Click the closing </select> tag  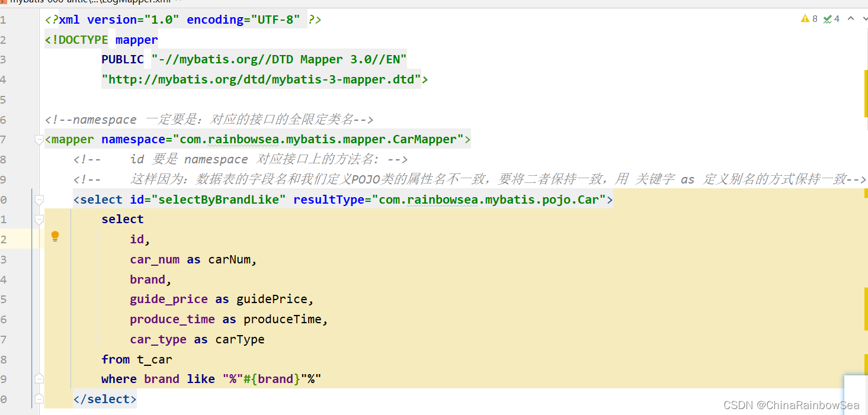pyautogui.click(x=105, y=399)
